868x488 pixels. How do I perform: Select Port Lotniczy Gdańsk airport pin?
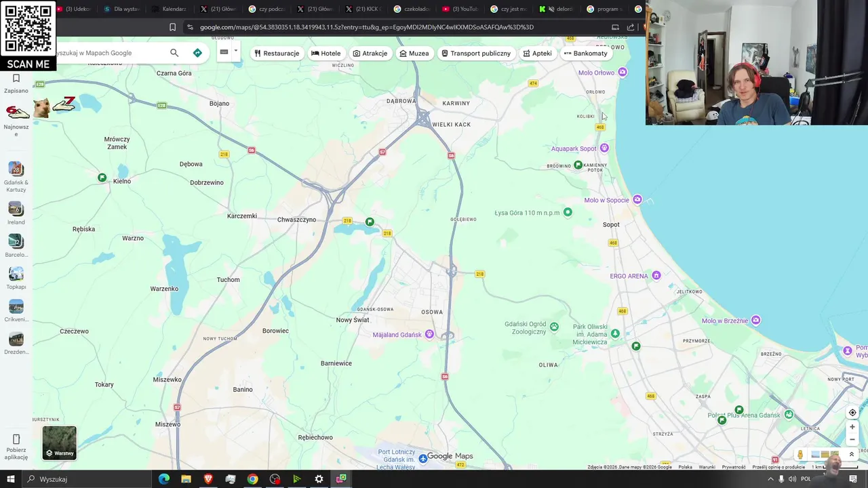tap(422, 459)
